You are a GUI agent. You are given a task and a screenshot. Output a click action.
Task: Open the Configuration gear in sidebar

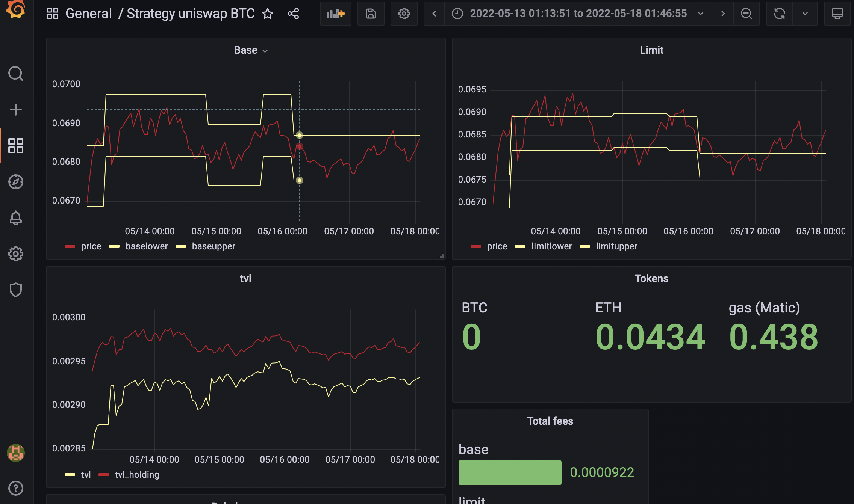click(16, 254)
